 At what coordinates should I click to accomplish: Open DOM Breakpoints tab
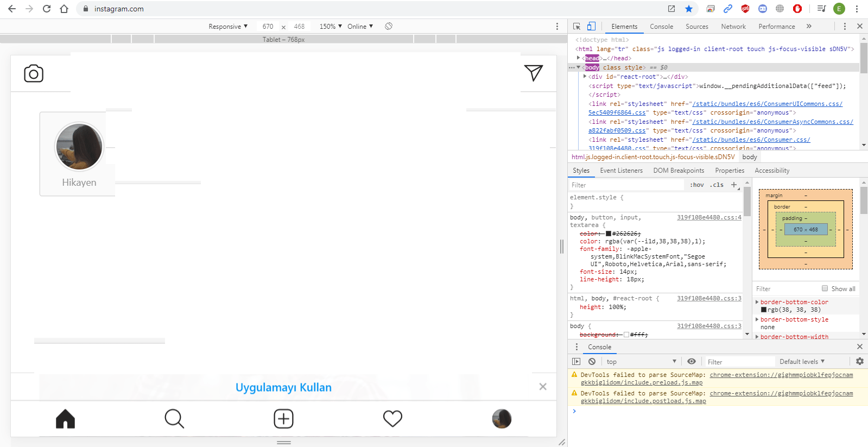point(679,171)
